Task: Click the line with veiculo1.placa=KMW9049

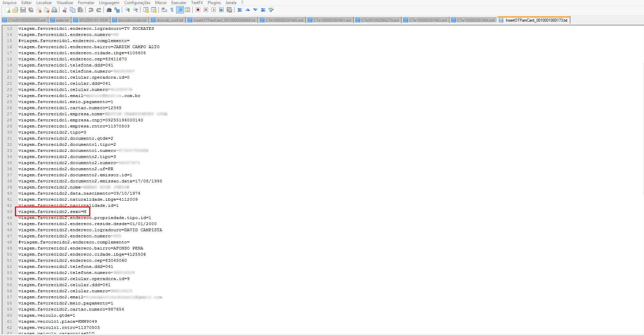Action: coord(58,321)
